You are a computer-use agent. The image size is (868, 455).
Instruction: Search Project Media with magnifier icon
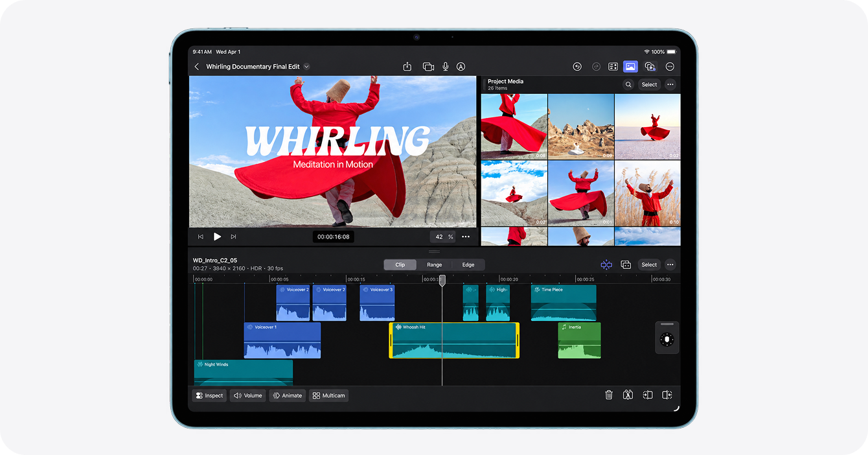pyautogui.click(x=628, y=84)
